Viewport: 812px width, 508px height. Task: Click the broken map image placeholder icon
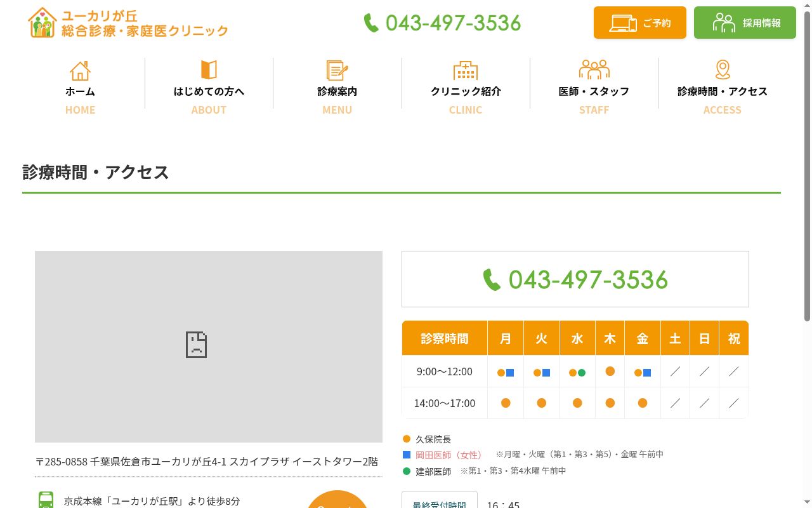(x=196, y=345)
